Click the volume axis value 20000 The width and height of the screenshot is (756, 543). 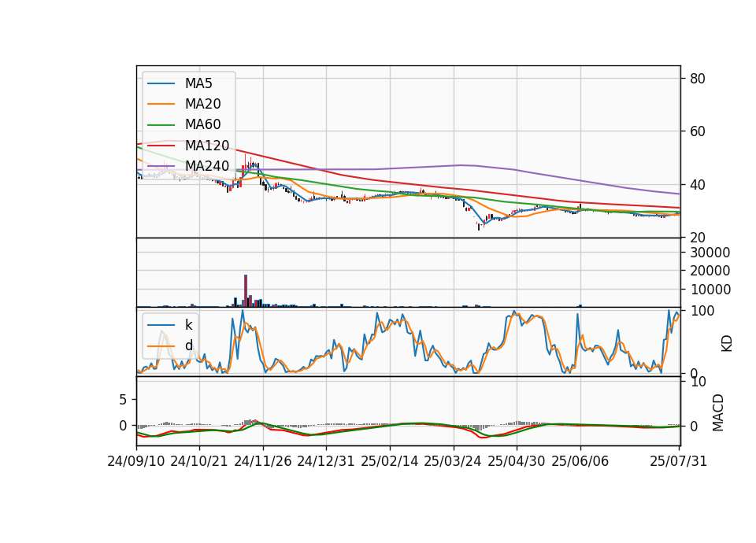710,271
